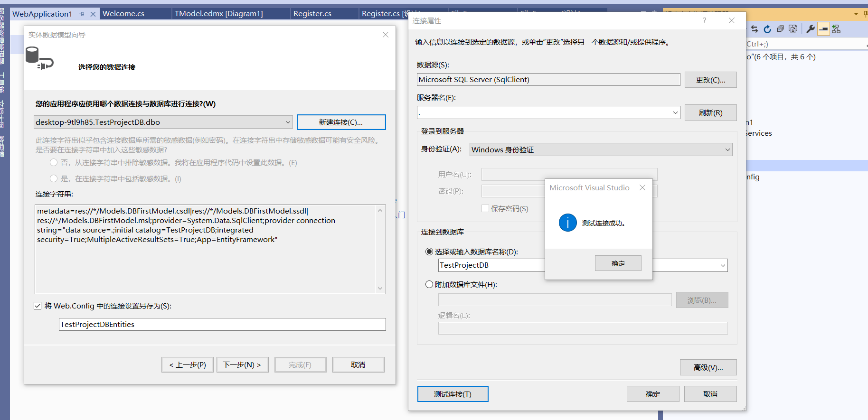Click the TestProjectDBEntities name field
The image size is (868, 420).
[x=222, y=324]
